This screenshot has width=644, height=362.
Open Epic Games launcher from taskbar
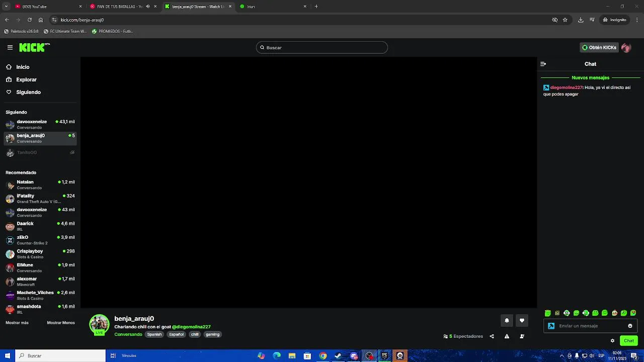384,355
